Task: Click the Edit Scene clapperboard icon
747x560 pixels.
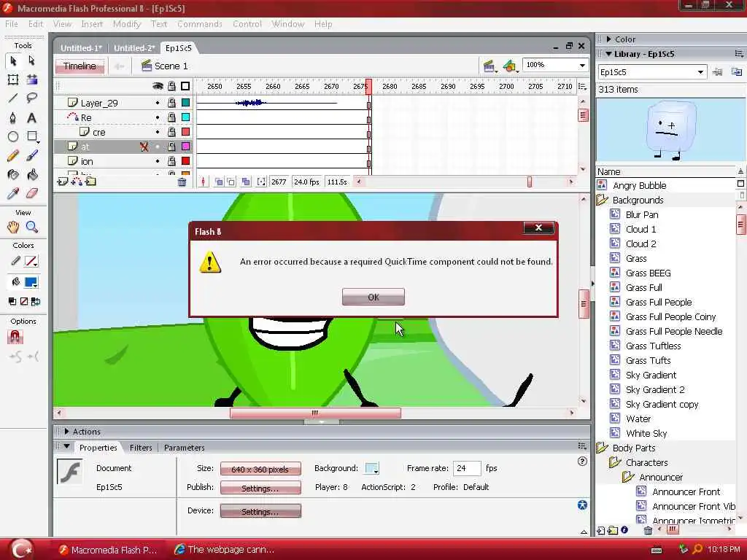Action: point(489,66)
